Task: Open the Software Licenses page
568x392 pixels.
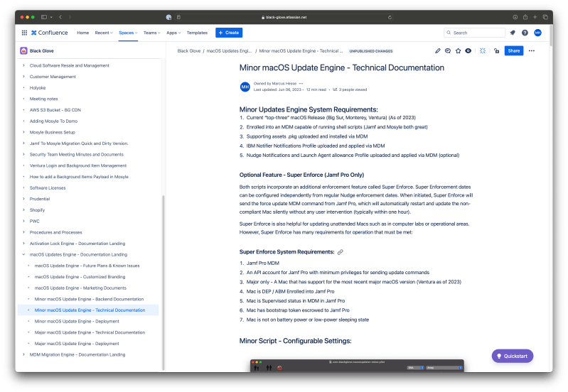Action: 48,188
